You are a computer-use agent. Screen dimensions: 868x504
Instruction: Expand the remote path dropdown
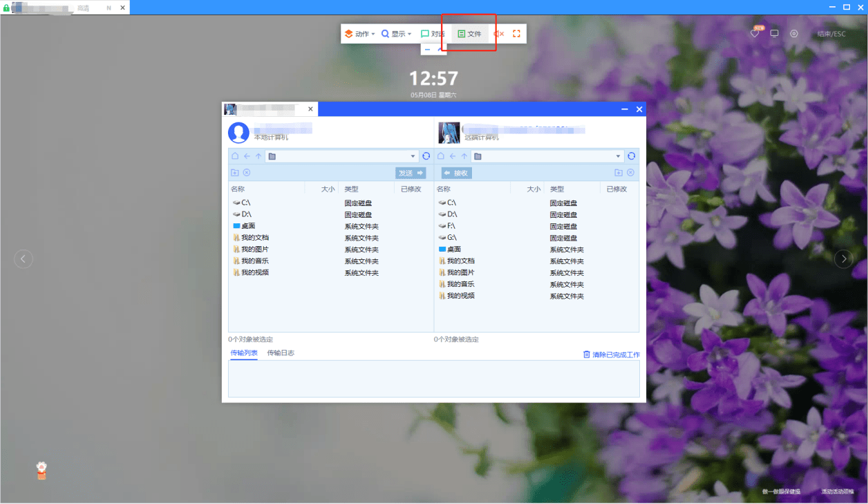click(x=617, y=156)
